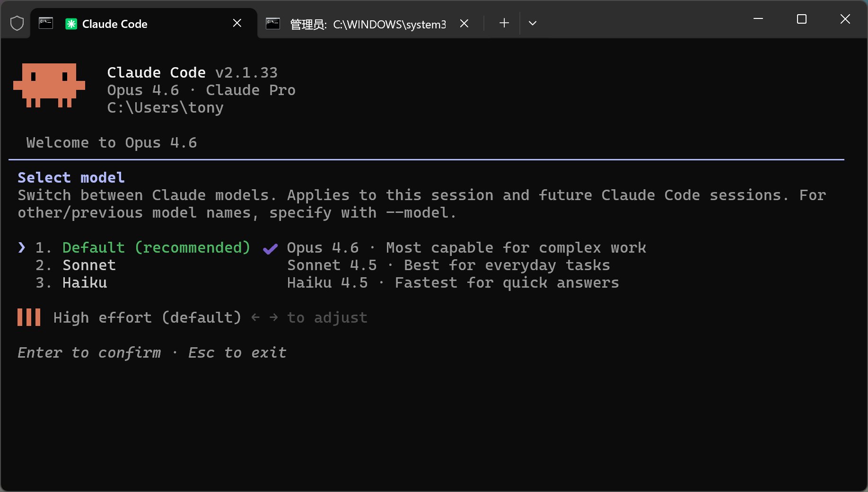Click the orange High effort level bars

[29, 317]
